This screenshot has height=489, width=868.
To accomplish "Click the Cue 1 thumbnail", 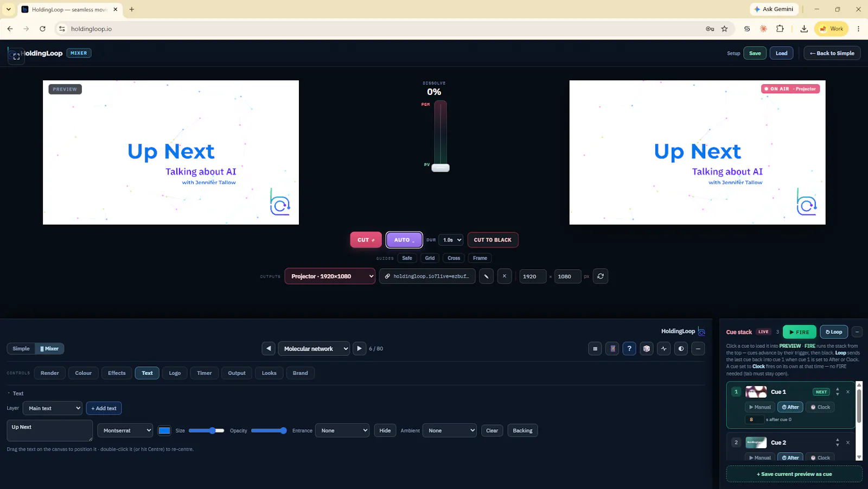I will tap(756, 392).
